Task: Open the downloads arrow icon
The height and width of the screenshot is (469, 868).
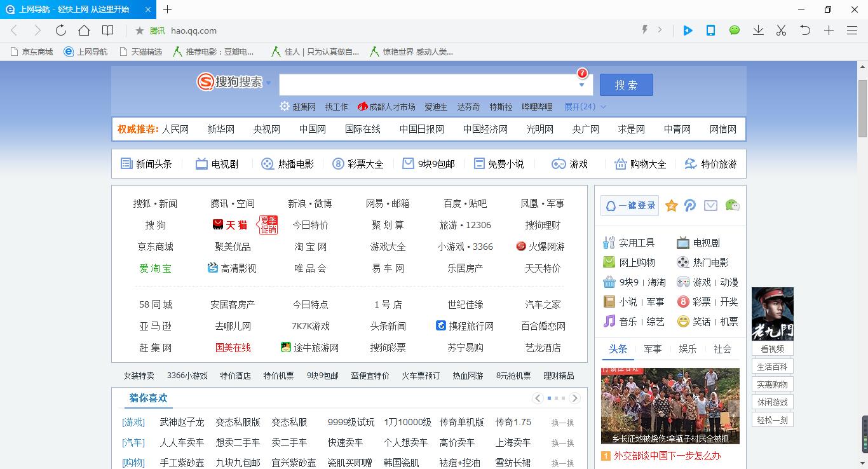Action: click(x=758, y=31)
